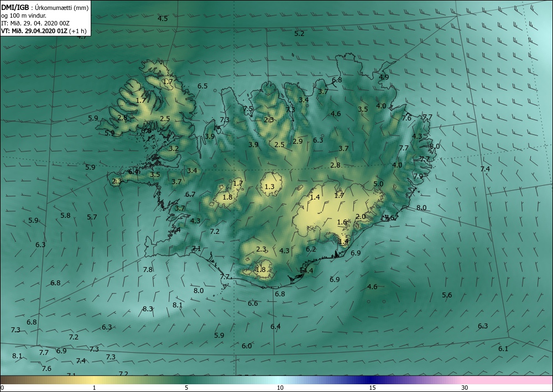Viewport: 553px width, 392px height.
Task: Click the map value '1.6'
Action: pyautogui.click(x=342, y=222)
